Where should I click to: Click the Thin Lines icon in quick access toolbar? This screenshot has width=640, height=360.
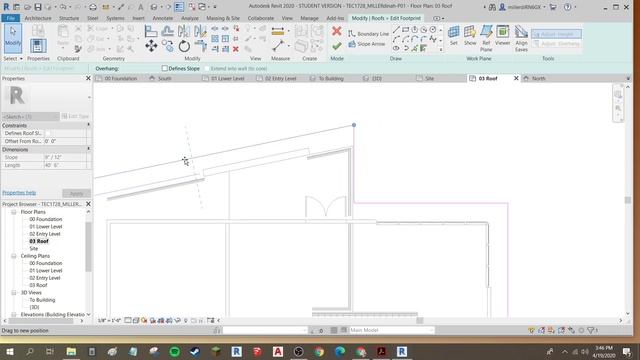click(179, 7)
